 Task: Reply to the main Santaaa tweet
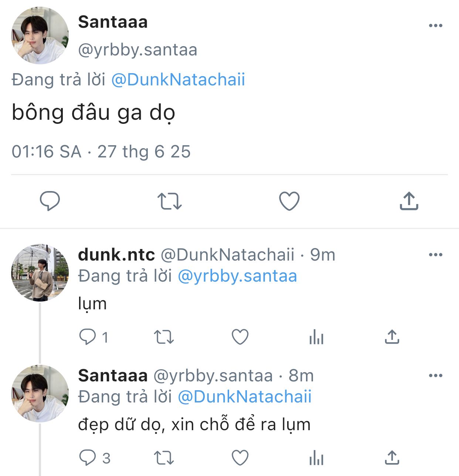point(50,201)
